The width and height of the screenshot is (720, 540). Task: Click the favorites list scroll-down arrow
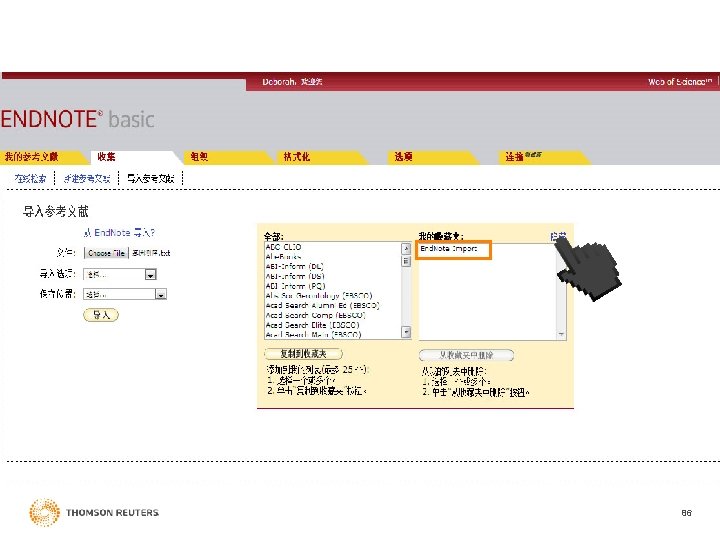click(x=561, y=334)
